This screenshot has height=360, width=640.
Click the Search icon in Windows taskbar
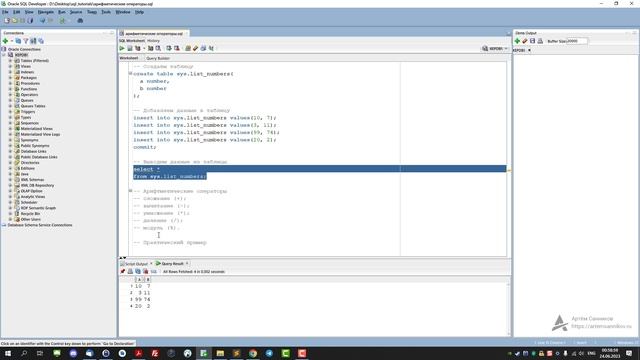(24, 353)
